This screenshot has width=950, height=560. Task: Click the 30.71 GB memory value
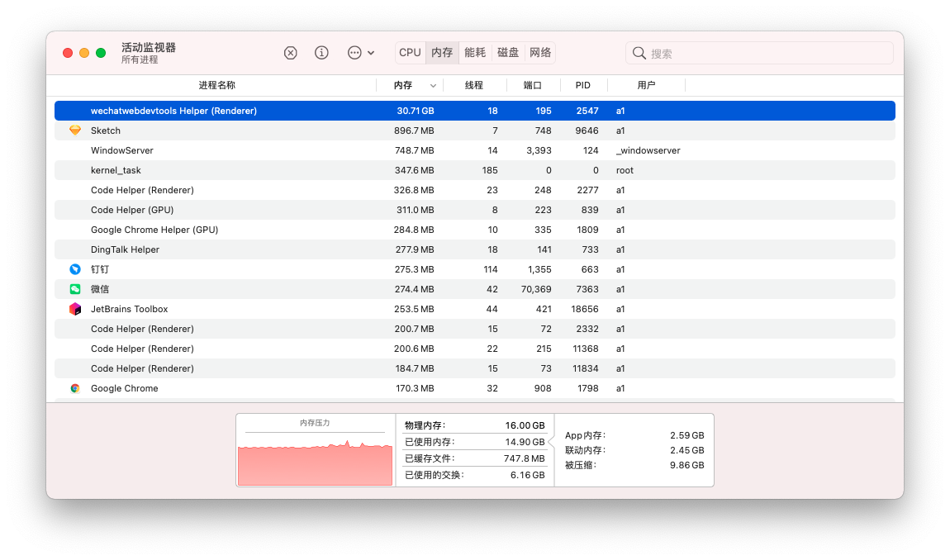416,111
